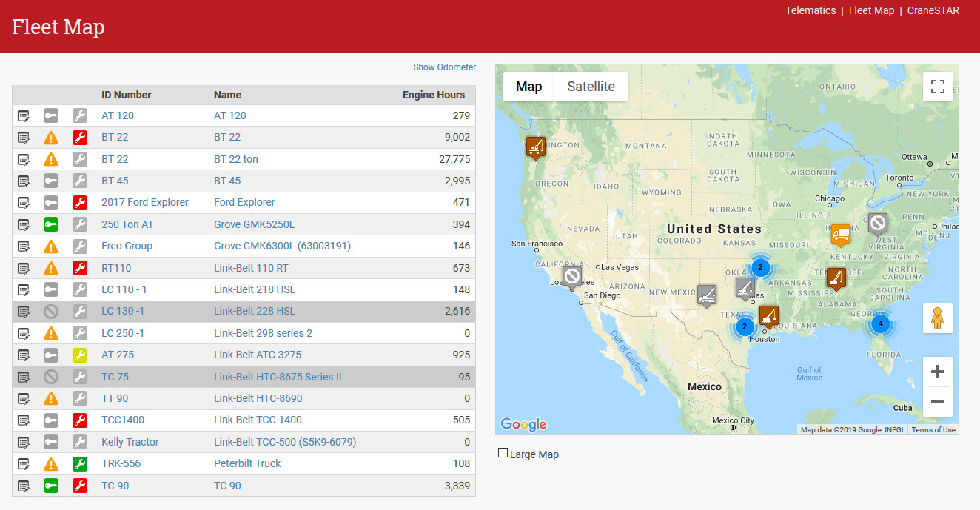Open the Peterbilt Truck name link
980x510 pixels.
tap(247, 463)
